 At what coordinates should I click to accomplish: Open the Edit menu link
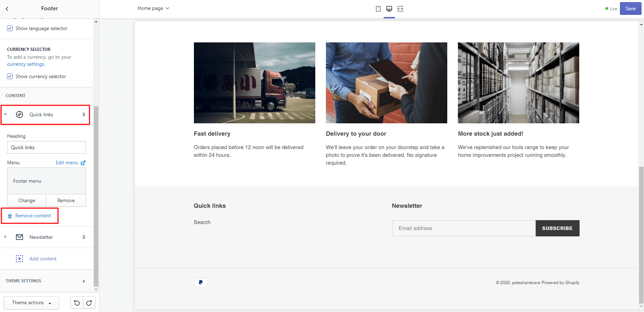coord(70,163)
